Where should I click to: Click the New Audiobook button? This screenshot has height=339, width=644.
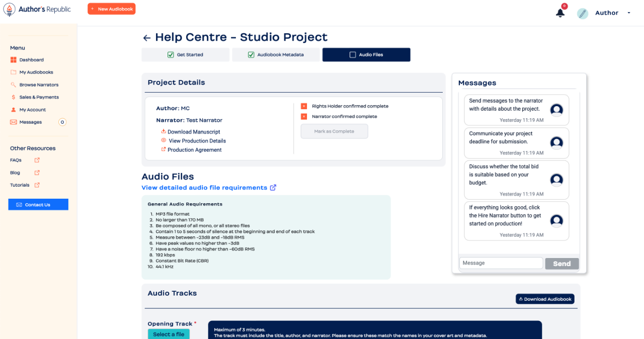111,9
